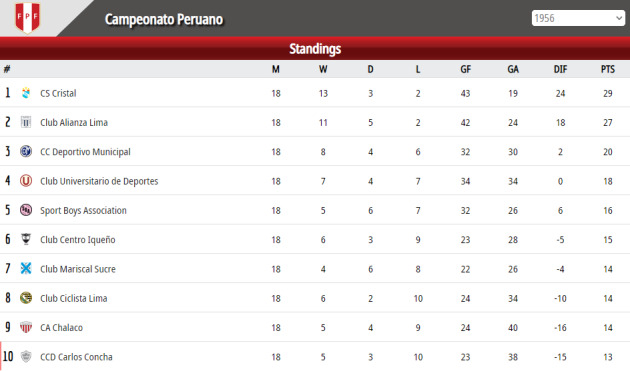Open the 1956 season year dropdown
The image size is (630, 371).
[578, 18]
